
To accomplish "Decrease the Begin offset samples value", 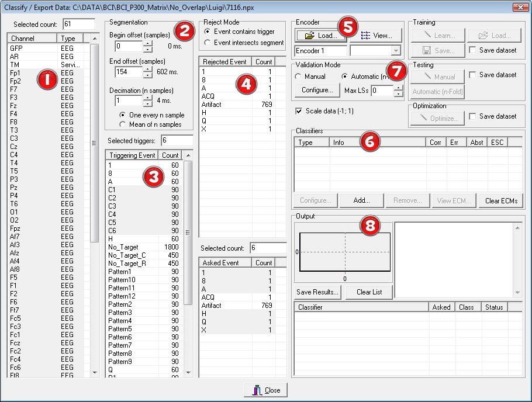I will (x=147, y=49).
